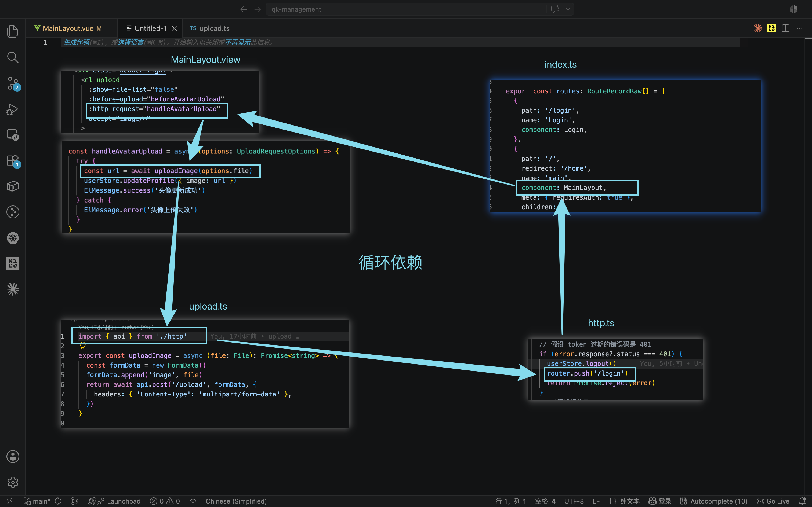This screenshot has height=507, width=812.
Task: Click the 生成代码 link in editor hint
Action: pos(77,42)
